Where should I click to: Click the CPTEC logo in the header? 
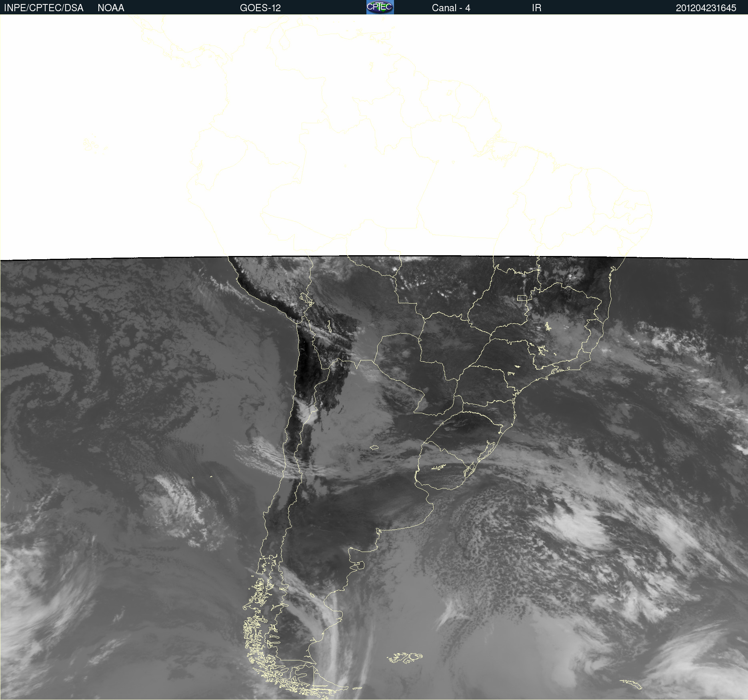pos(380,7)
